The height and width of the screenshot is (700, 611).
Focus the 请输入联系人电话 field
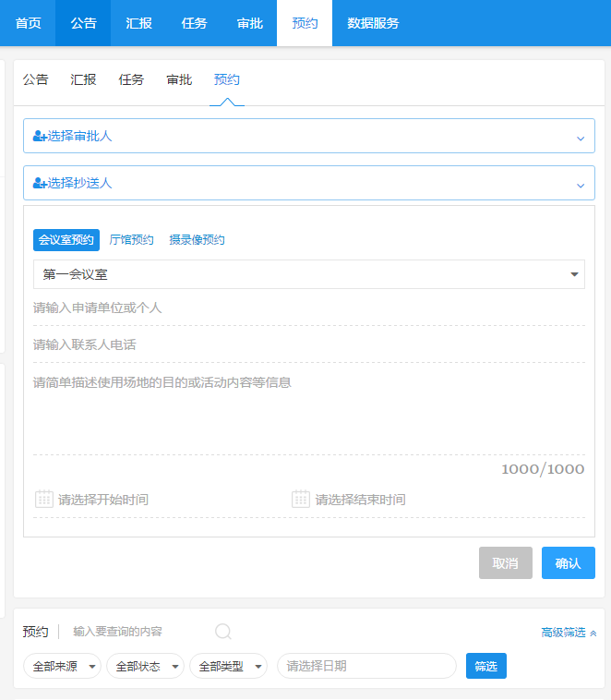point(309,344)
